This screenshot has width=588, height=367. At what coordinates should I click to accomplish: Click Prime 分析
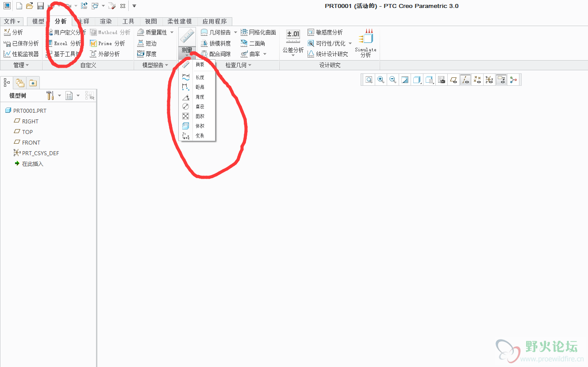[108, 43]
